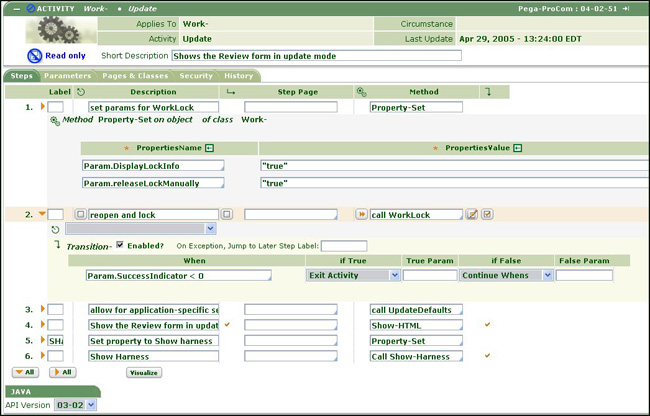This screenshot has height=416, width=650.
Task: Expand step 1 with its orange arrow
Action: 43,106
